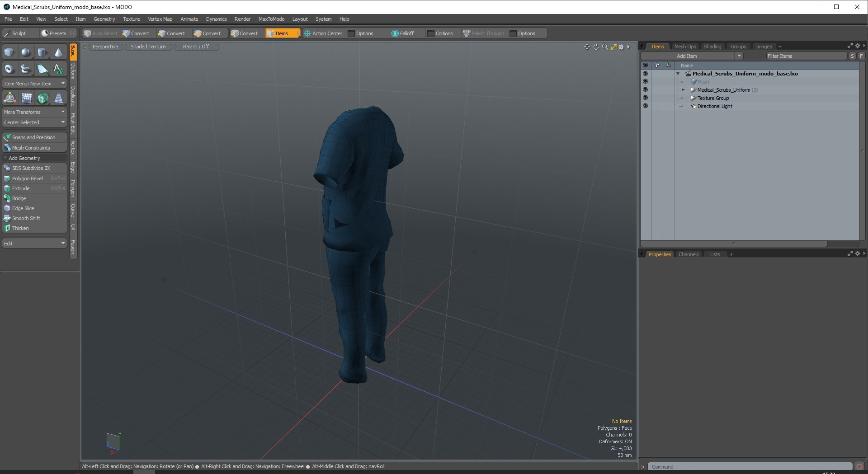Image resolution: width=868 pixels, height=474 pixels.
Task: Open the Geometry menu
Action: 104,19
